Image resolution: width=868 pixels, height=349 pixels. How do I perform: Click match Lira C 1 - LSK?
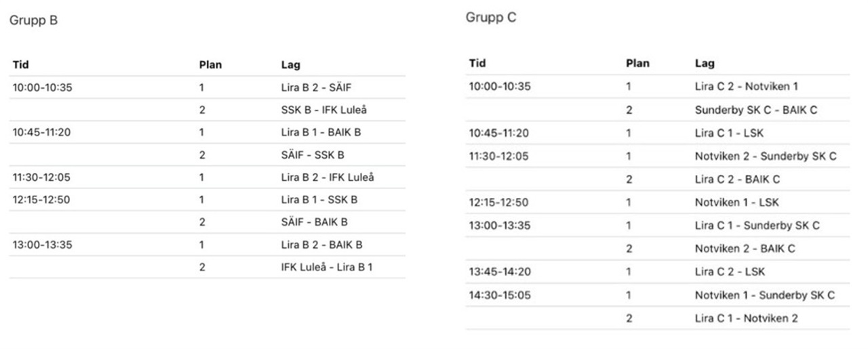[729, 133]
